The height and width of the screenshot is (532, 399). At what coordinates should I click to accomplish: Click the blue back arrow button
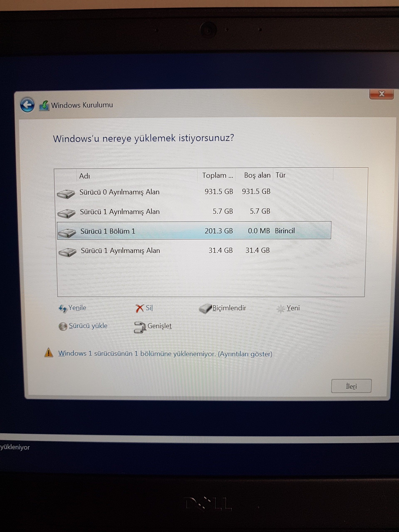pyautogui.click(x=27, y=105)
